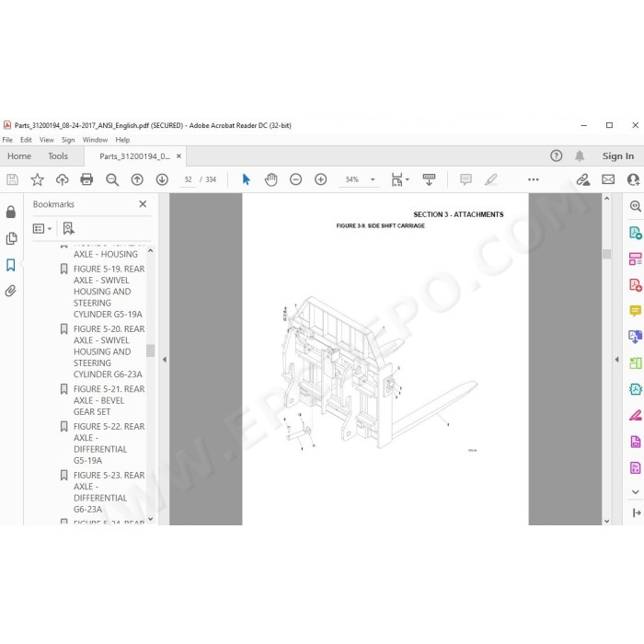Enable scrolling read mode icon
Viewport: 644px width, 644px height.
(x=429, y=179)
